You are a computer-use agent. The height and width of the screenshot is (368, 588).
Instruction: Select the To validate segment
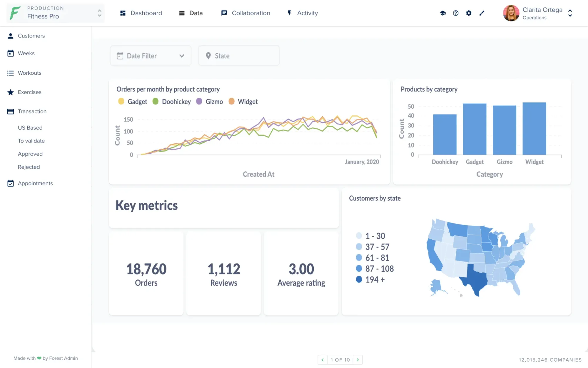click(x=31, y=141)
